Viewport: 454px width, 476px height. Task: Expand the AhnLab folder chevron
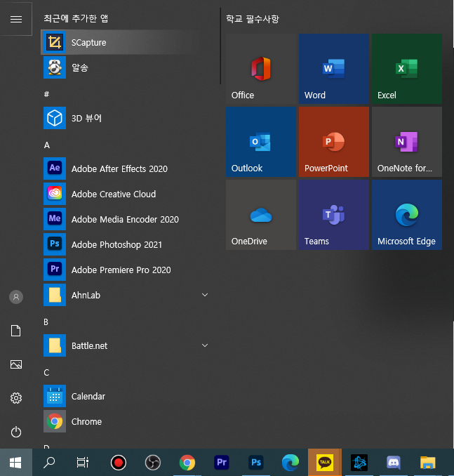(x=205, y=295)
